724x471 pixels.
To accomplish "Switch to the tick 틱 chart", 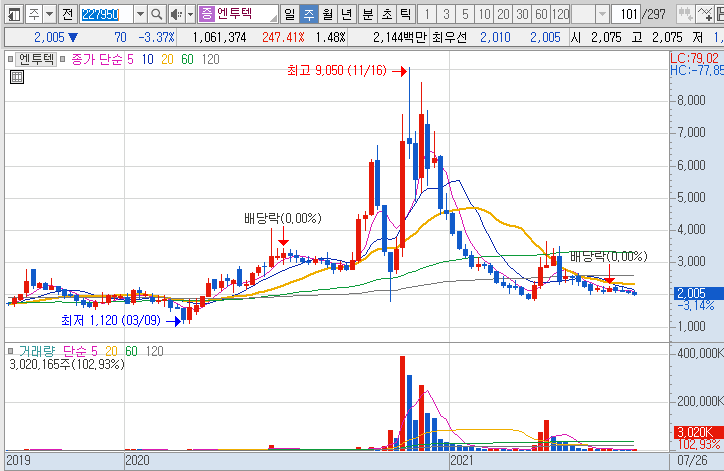I will tap(405, 14).
